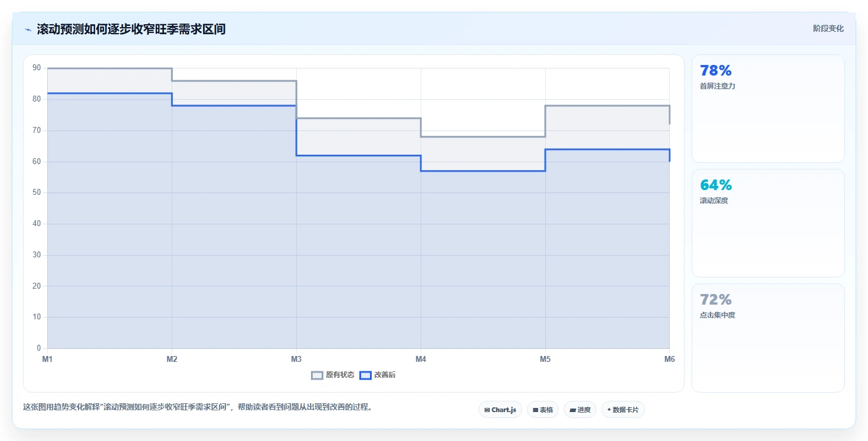Viewport: 868px width, 441px height.
Task: Click the M6 axis label
Action: [x=670, y=359]
